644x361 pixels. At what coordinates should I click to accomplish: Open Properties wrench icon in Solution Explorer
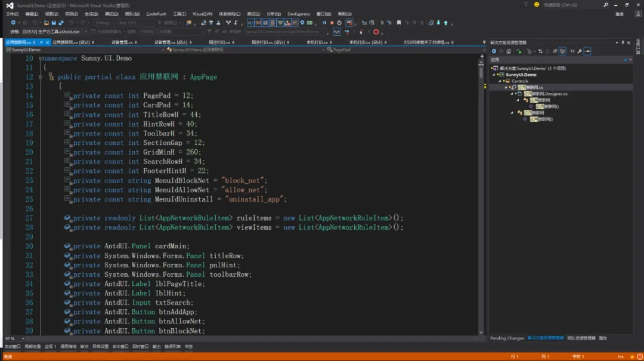[580, 51]
